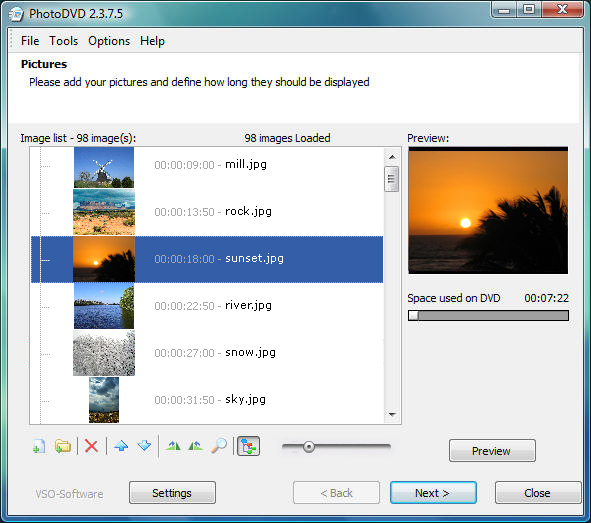Rotate image left with green mountain icon
The height and width of the screenshot is (523, 591).
tap(173, 446)
